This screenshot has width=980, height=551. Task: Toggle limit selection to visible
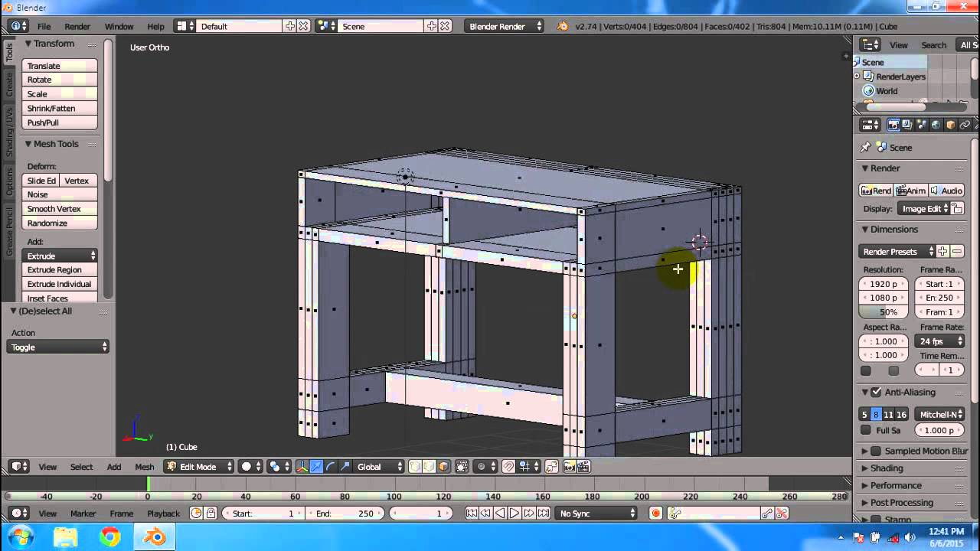tap(462, 467)
